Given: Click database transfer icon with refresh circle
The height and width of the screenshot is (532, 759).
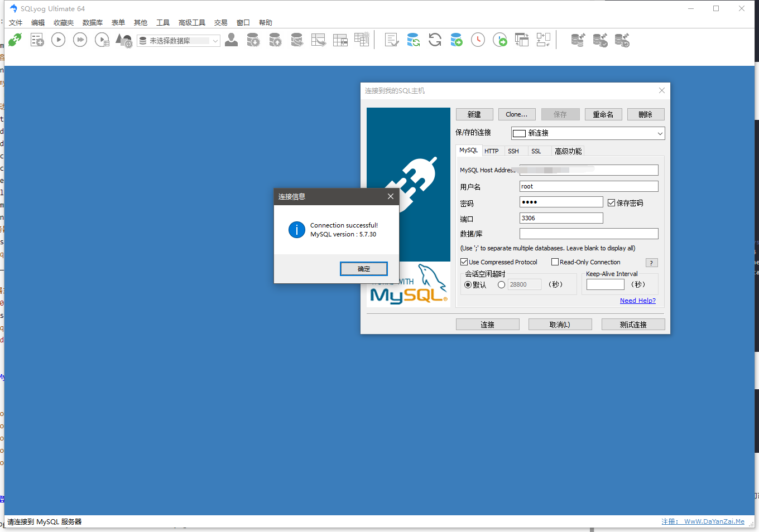Looking at the screenshot, I should [x=622, y=40].
